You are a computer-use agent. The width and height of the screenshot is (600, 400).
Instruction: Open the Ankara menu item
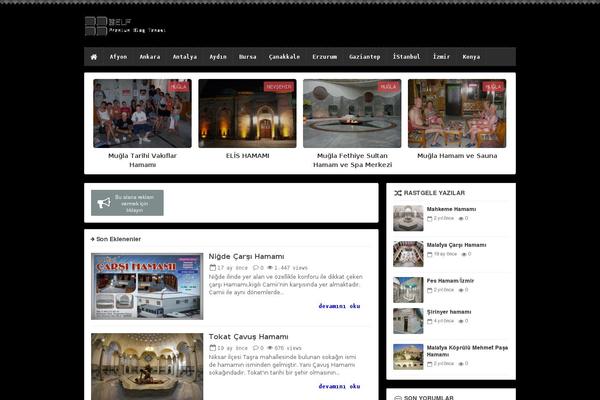[150, 57]
